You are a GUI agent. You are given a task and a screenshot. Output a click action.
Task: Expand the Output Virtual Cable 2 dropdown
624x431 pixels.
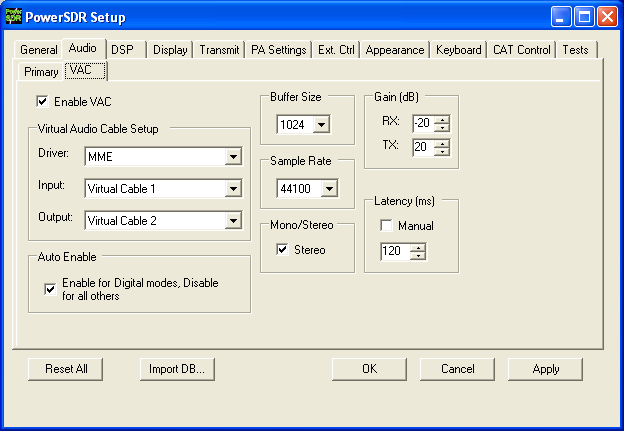[233, 221]
